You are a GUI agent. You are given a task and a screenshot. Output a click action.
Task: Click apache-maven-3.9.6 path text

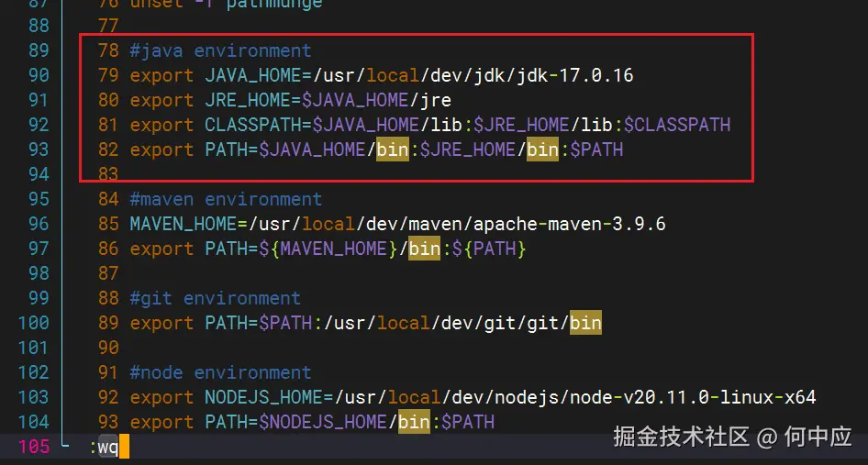click(569, 224)
